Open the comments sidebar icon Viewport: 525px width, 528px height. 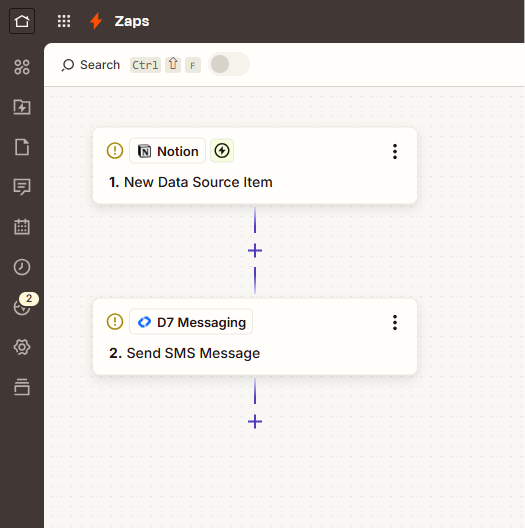coord(22,187)
